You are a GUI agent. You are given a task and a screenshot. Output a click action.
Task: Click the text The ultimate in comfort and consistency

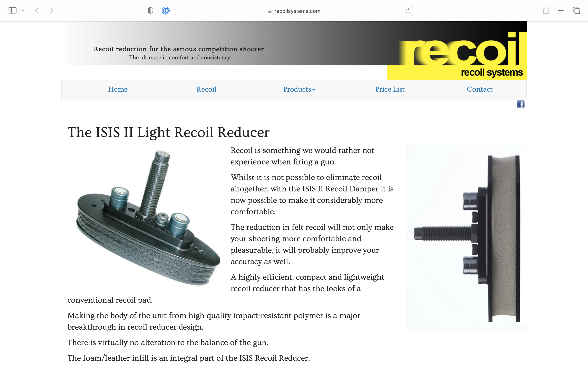coord(179,57)
